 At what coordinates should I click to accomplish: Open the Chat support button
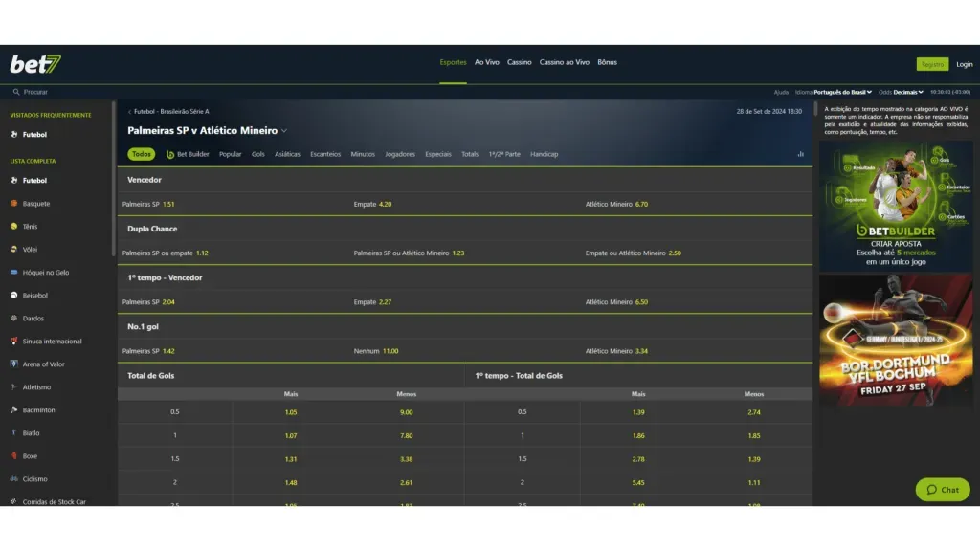pyautogui.click(x=942, y=489)
